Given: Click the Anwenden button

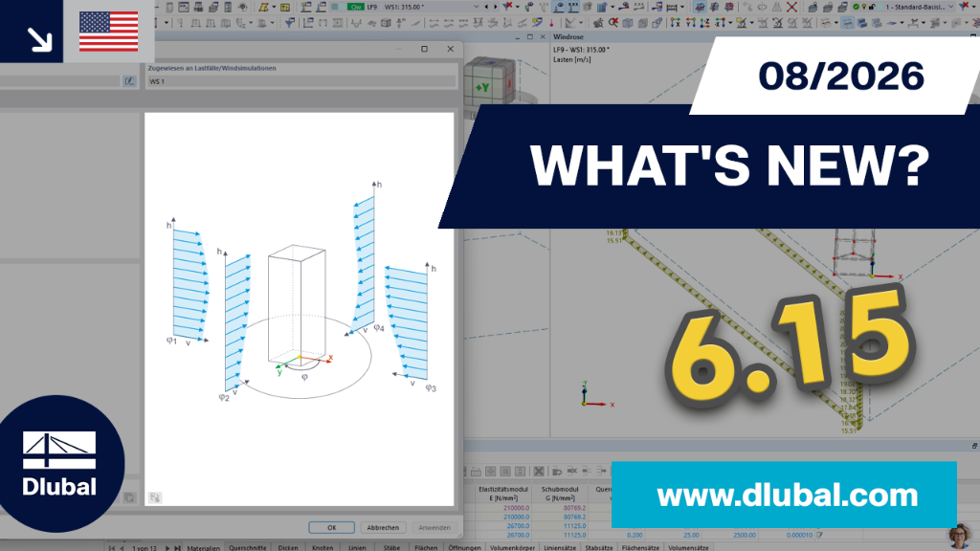Looking at the screenshot, I should (x=434, y=527).
